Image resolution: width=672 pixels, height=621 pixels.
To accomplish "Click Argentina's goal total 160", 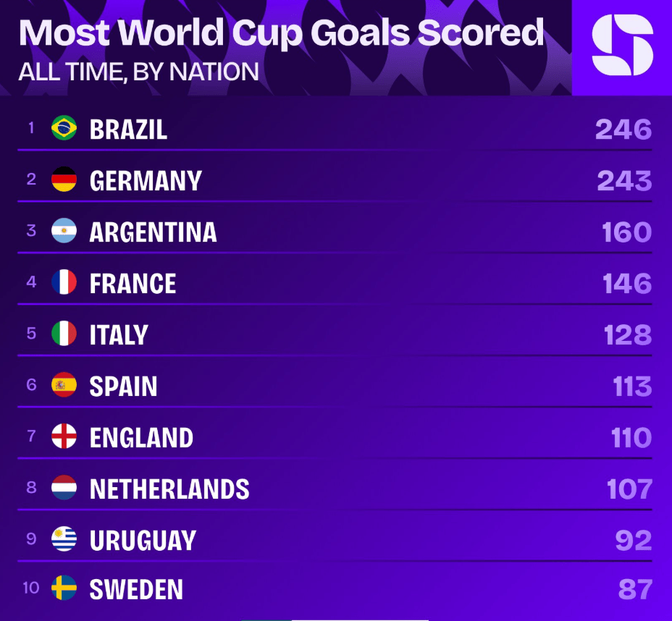I will point(626,232).
